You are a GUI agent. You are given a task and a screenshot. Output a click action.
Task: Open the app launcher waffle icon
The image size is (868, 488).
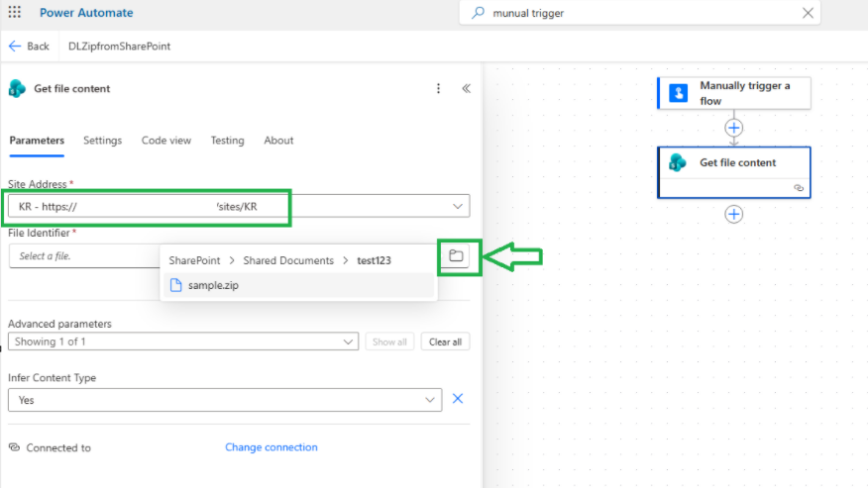tap(15, 12)
